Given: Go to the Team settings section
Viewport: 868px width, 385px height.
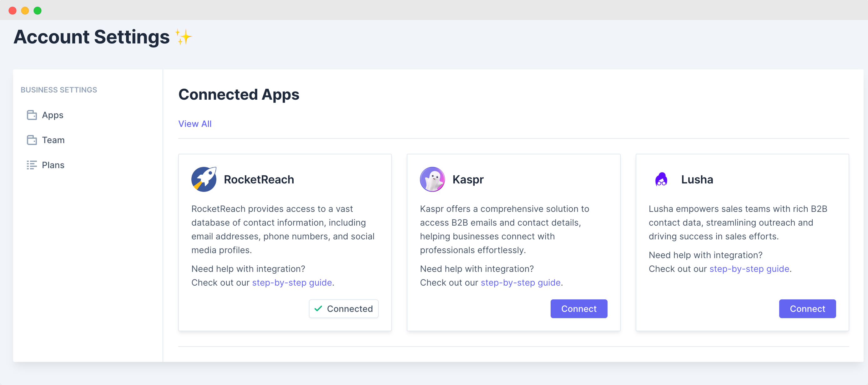Looking at the screenshot, I should [53, 140].
